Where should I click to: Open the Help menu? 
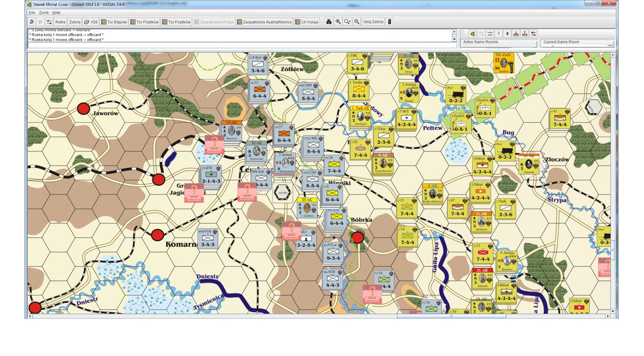[x=56, y=12]
